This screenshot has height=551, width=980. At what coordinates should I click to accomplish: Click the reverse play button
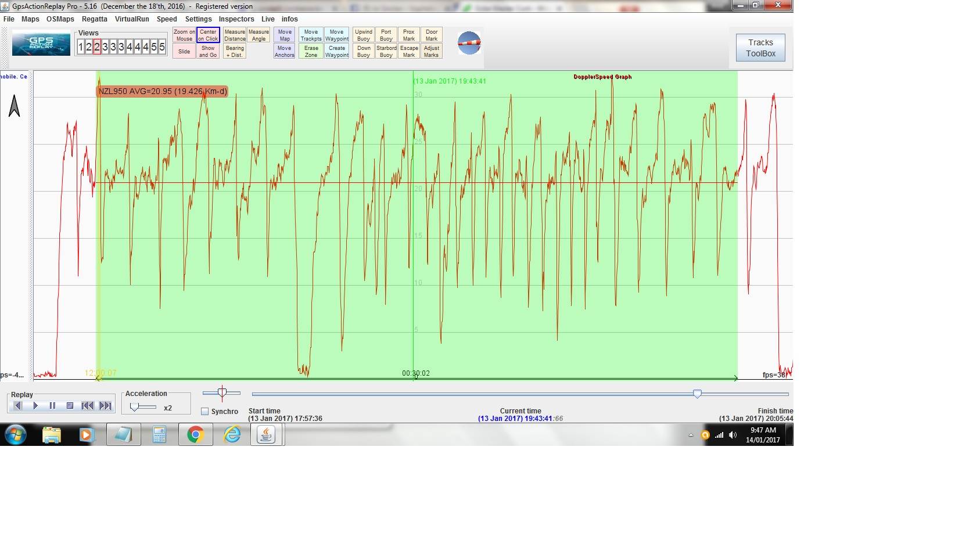pos(17,406)
